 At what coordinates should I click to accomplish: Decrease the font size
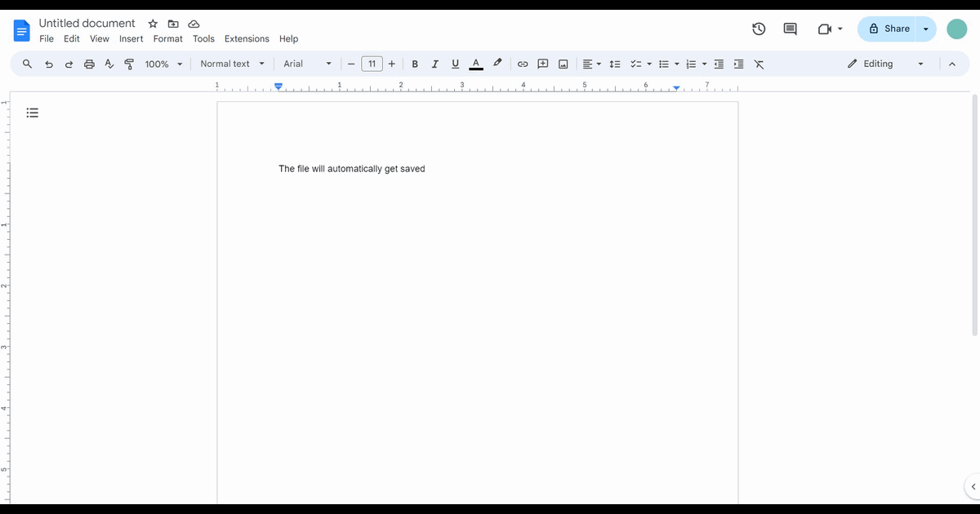click(x=351, y=64)
